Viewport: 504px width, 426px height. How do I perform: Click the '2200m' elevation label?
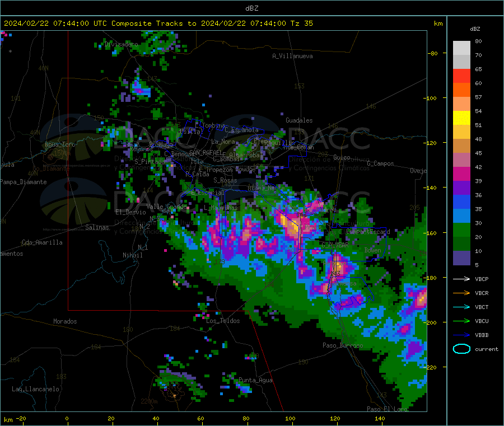tap(149, 401)
